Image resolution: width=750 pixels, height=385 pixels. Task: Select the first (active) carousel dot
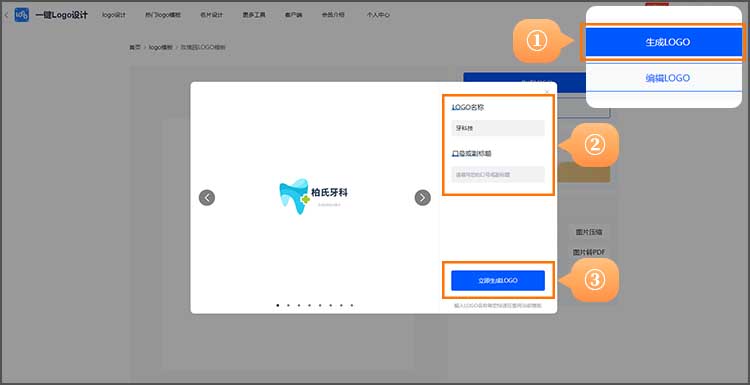[277, 305]
